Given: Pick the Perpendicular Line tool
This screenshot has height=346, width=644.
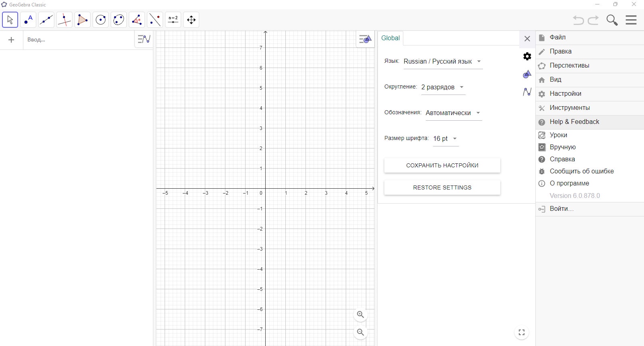Looking at the screenshot, I should coord(64,20).
